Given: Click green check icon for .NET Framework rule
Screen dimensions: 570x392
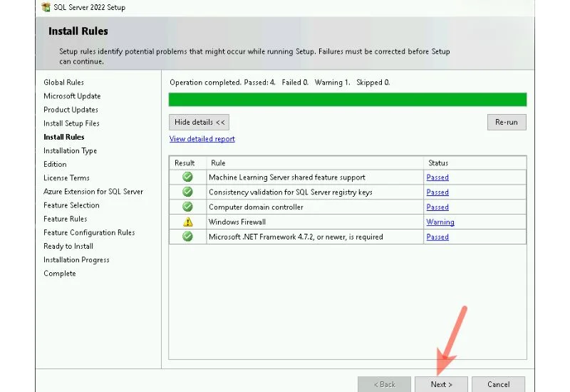Looking at the screenshot, I should (x=187, y=237).
